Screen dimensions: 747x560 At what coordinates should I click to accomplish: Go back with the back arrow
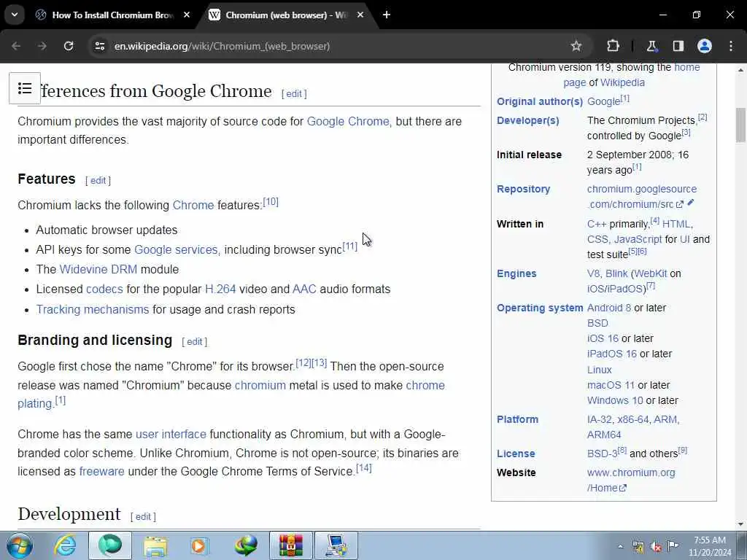16,46
